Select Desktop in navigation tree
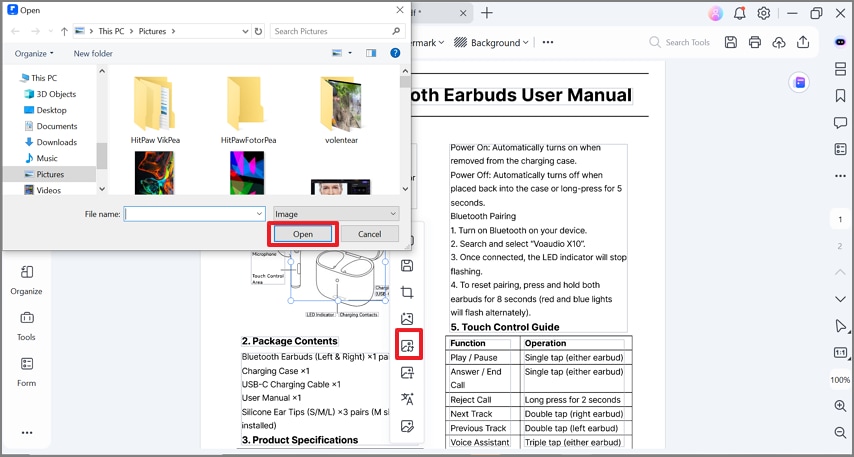The width and height of the screenshot is (854, 457). [51, 109]
